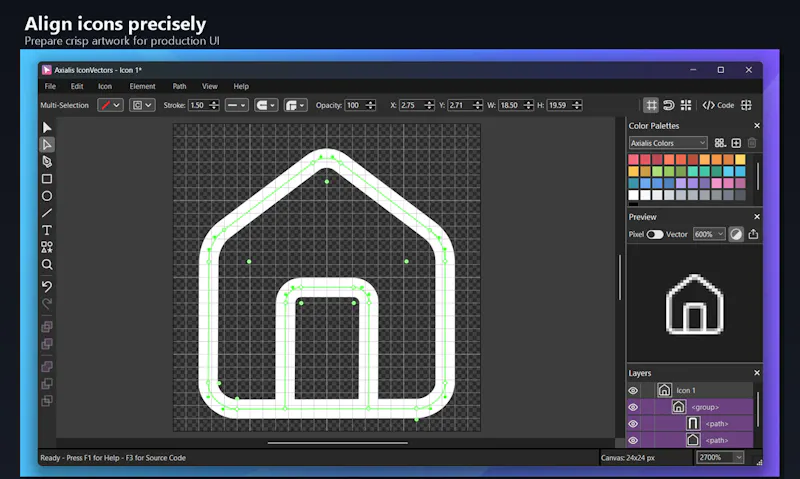Open the Element menu
This screenshot has width=800, height=479.
click(142, 86)
